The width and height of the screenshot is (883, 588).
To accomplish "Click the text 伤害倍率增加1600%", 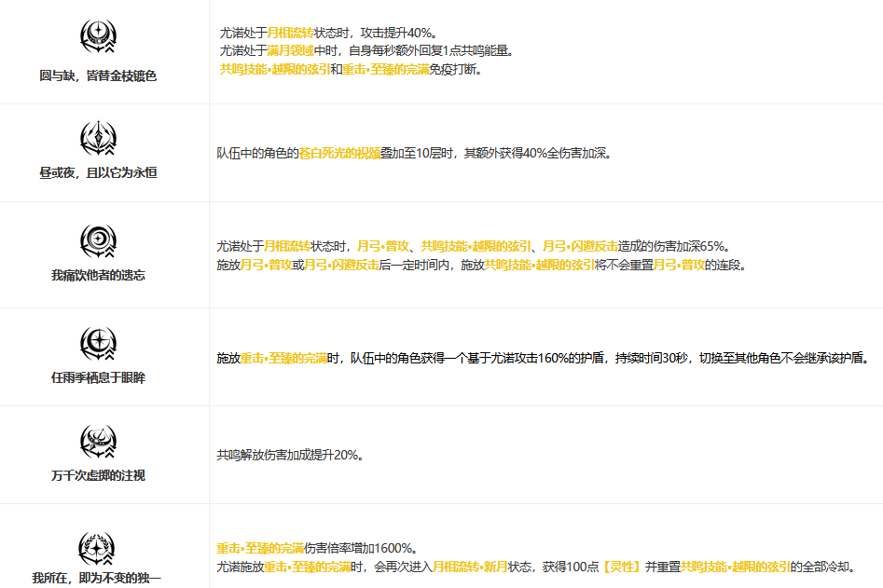I will coord(361,548).
